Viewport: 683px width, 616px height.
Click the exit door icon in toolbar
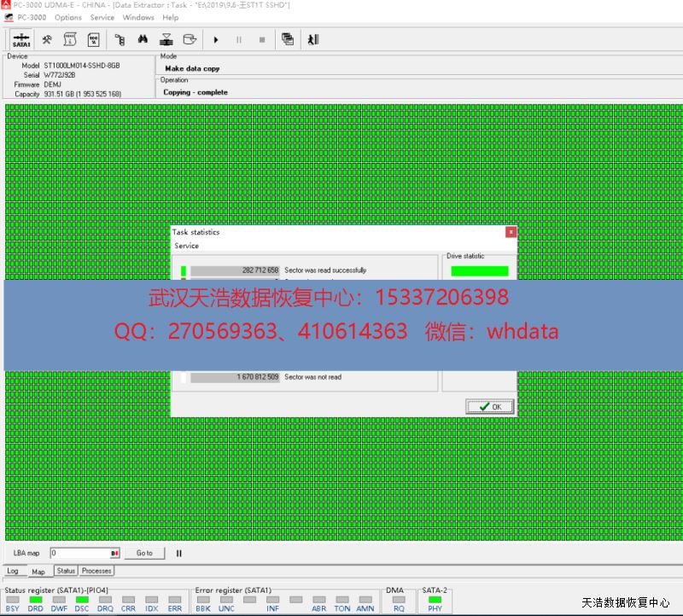(312, 39)
